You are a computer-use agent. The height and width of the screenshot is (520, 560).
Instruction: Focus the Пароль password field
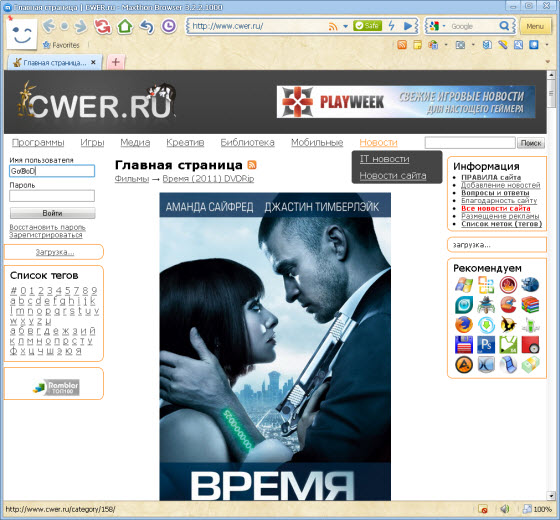52,196
